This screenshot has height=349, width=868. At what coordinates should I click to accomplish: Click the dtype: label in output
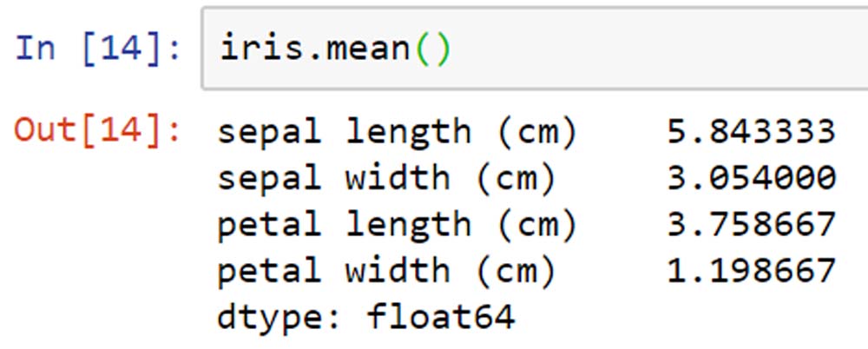pos(279,318)
